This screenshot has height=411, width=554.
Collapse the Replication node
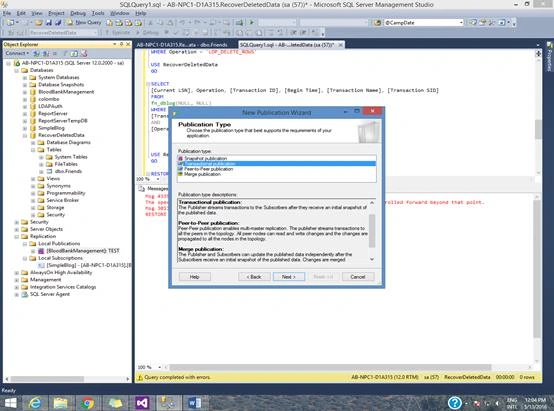click(17, 236)
